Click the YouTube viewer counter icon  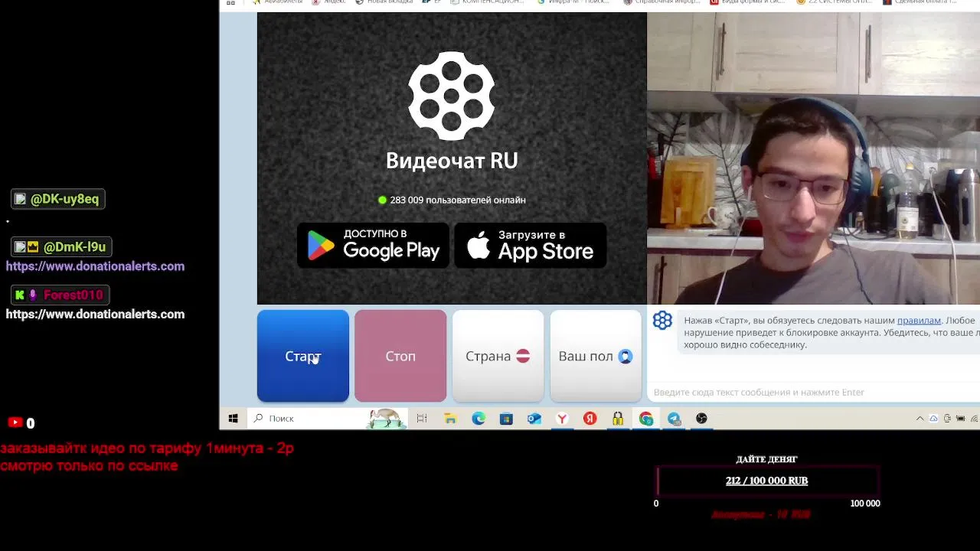[x=15, y=422]
